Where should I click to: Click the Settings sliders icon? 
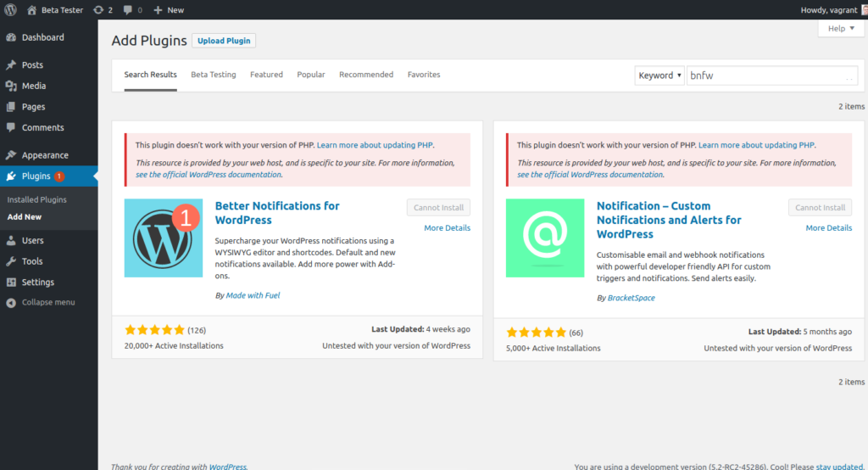[x=11, y=283]
